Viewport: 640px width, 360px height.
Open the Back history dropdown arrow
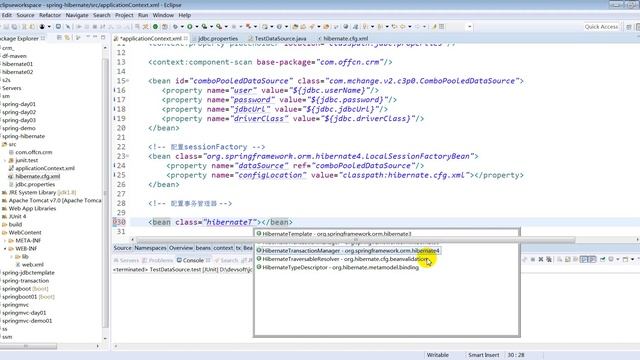(x=409, y=27)
